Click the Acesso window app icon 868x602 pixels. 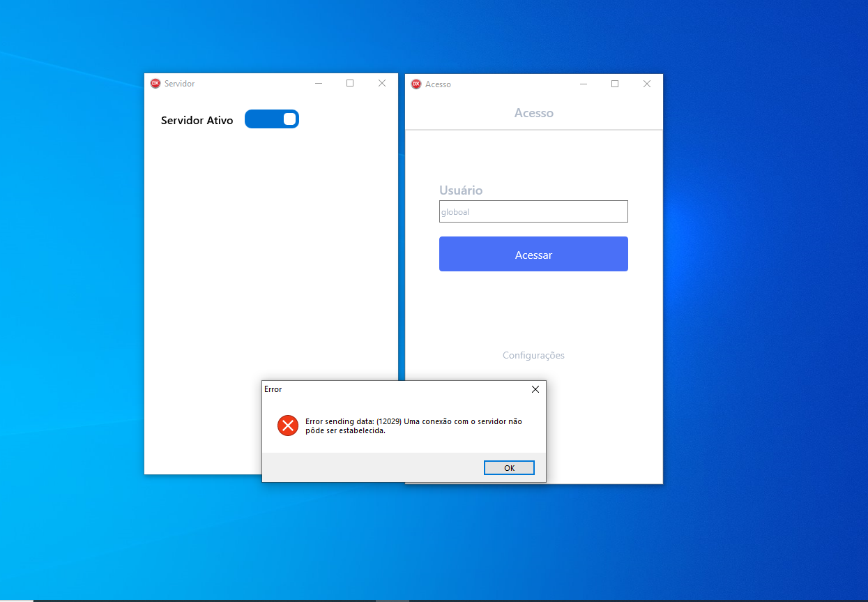(416, 84)
